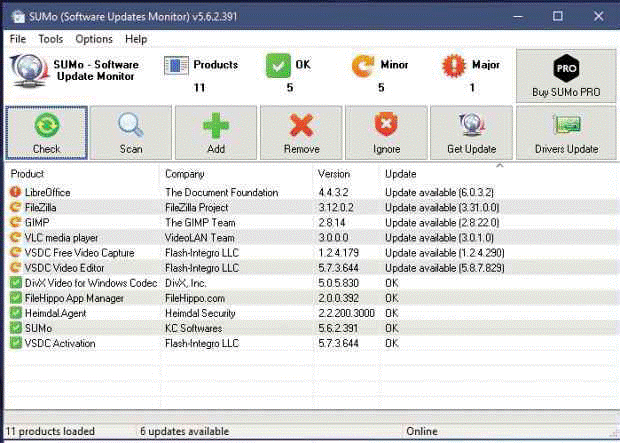Click DivX Video codec green check icon
This screenshot has height=443, width=620.
pyautogui.click(x=15, y=283)
